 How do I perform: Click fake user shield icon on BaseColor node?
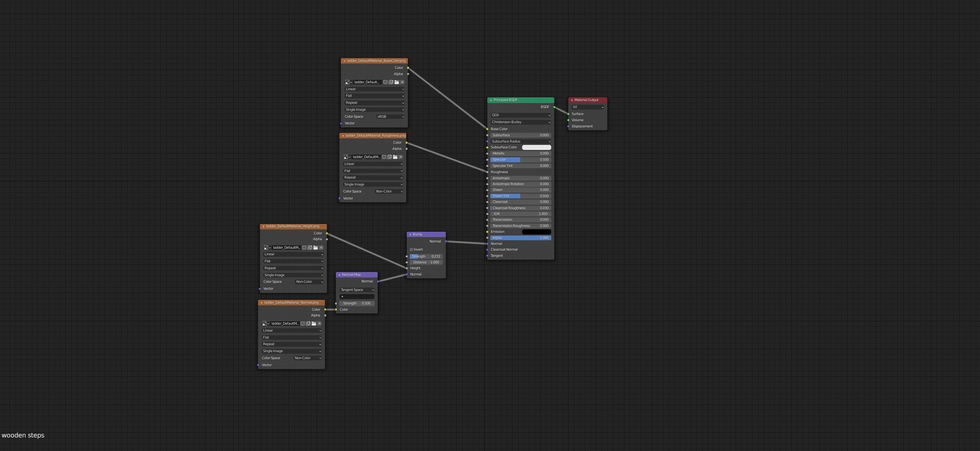pos(385,82)
